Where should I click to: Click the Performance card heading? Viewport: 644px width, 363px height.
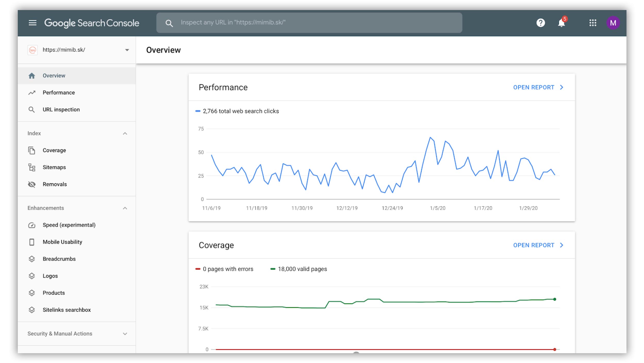[x=223, y=87]
